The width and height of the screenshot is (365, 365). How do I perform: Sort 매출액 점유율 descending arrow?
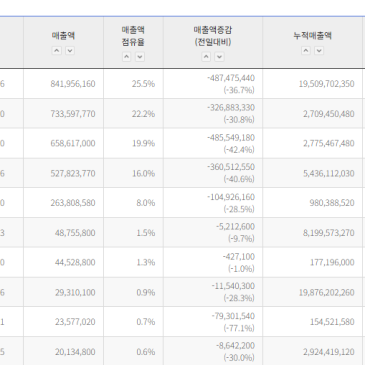140,57
